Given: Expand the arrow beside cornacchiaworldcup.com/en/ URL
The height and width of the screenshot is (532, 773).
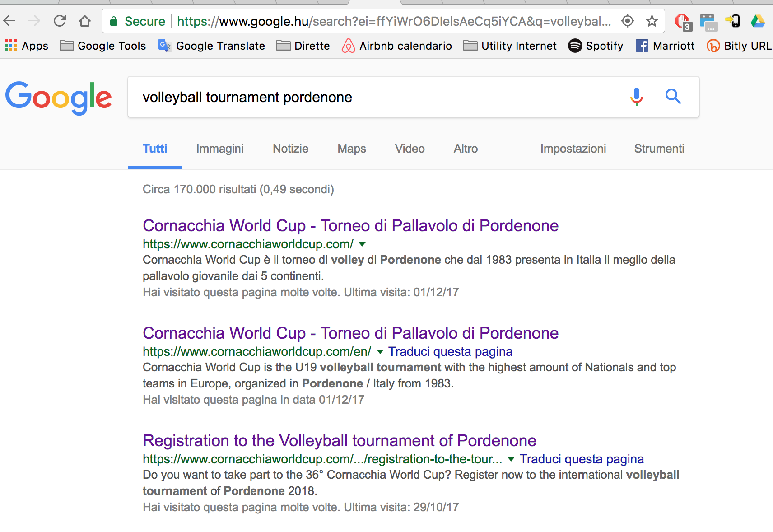Looking at the screenshot, I should click(x=380, y=352).
